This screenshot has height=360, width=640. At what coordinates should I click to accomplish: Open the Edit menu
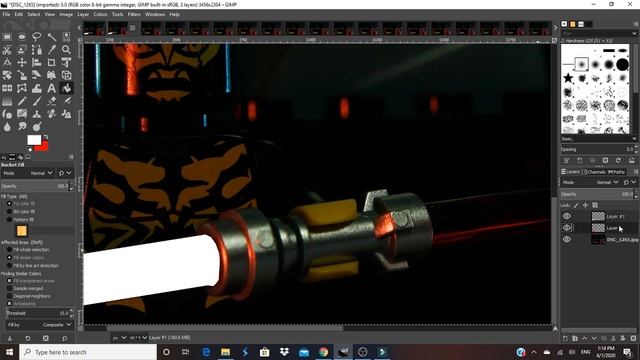(x=19, y=14)
